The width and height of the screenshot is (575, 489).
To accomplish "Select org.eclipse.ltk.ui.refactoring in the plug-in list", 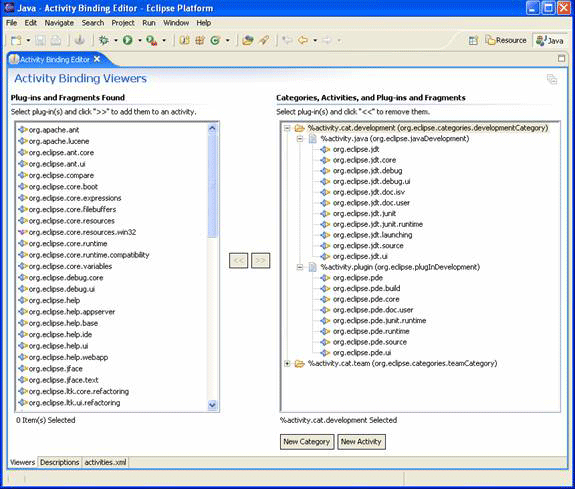I will tap(74, 403).
